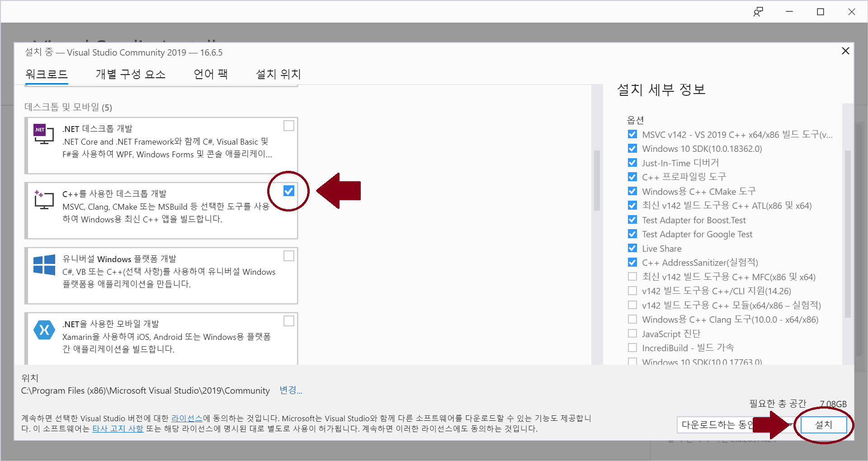Uncheck Windows 10 SDK(10.0.18362.0) option
Viewport: 868px width, 461px height.
(632, 149)
